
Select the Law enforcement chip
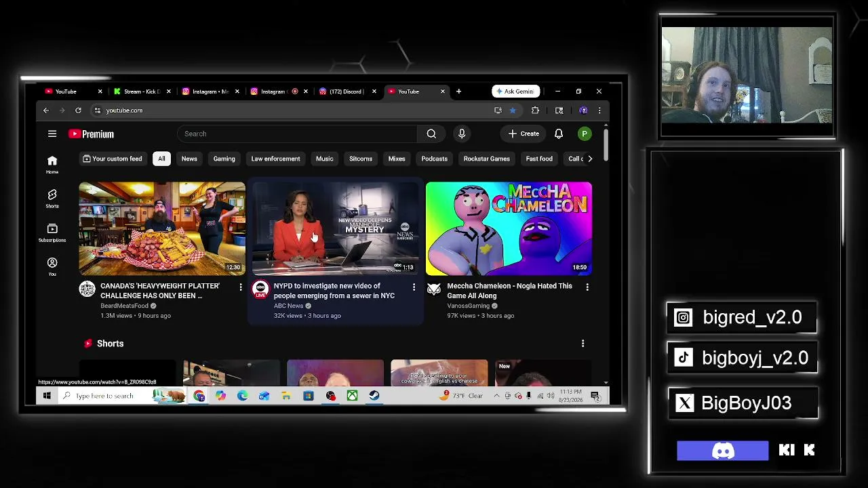click(x=275, y=159)
